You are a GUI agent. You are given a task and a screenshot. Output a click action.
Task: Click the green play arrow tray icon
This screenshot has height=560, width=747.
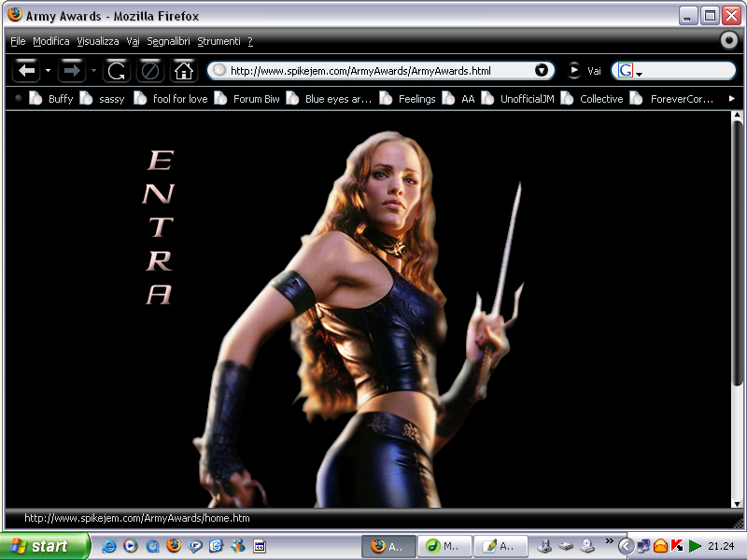coord(695,546)
